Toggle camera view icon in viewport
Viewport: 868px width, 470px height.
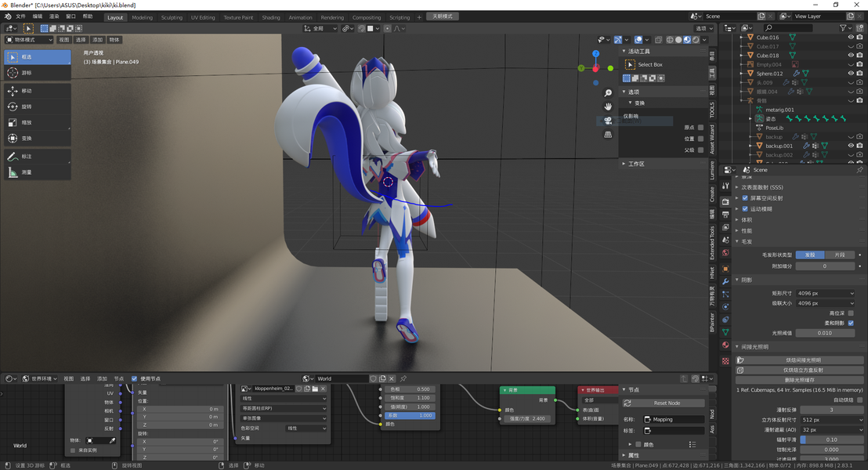(608, 120)
